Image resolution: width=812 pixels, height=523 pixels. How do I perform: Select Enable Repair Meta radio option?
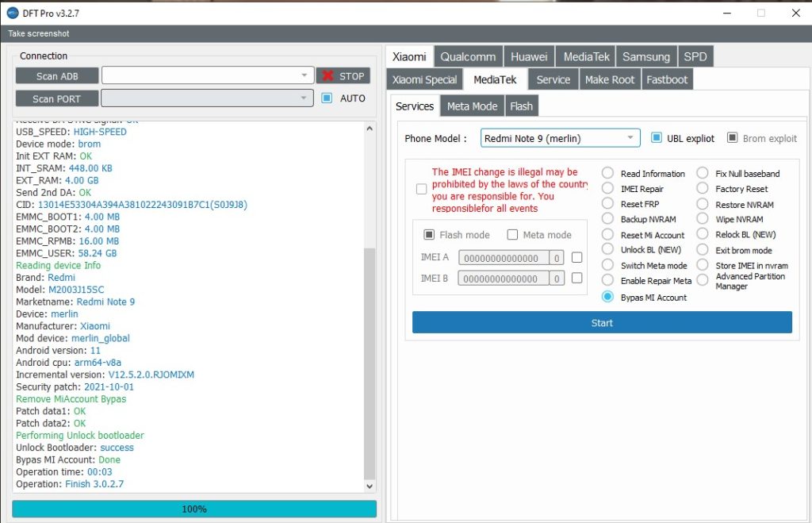(607, 280)
